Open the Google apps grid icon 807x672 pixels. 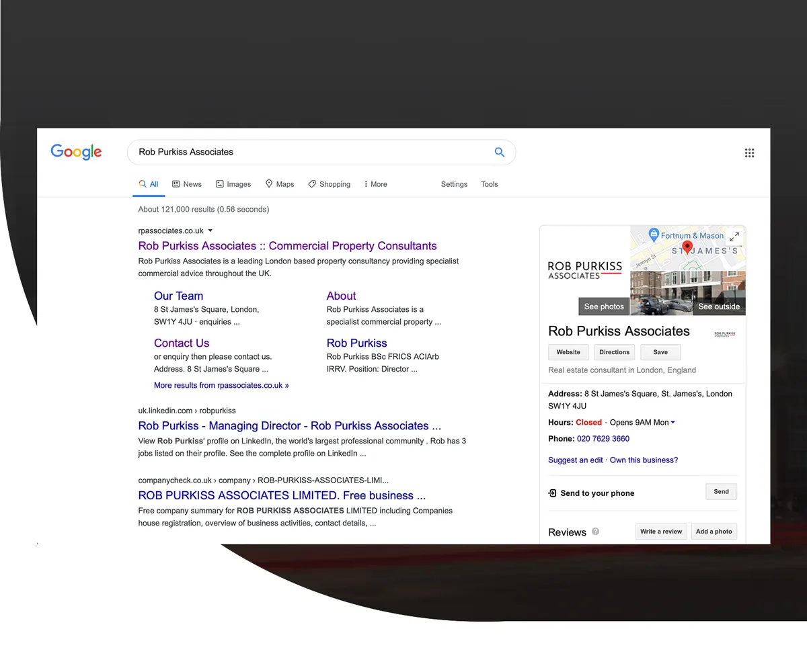[750, 153]
